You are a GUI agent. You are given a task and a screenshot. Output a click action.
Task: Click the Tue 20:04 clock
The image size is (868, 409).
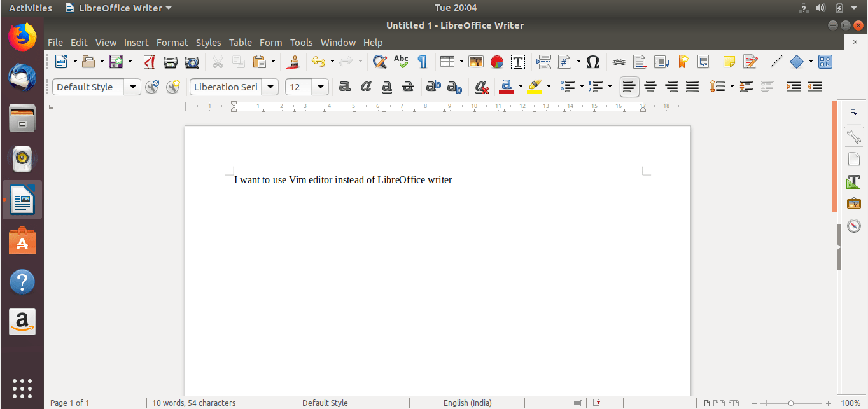456,8
